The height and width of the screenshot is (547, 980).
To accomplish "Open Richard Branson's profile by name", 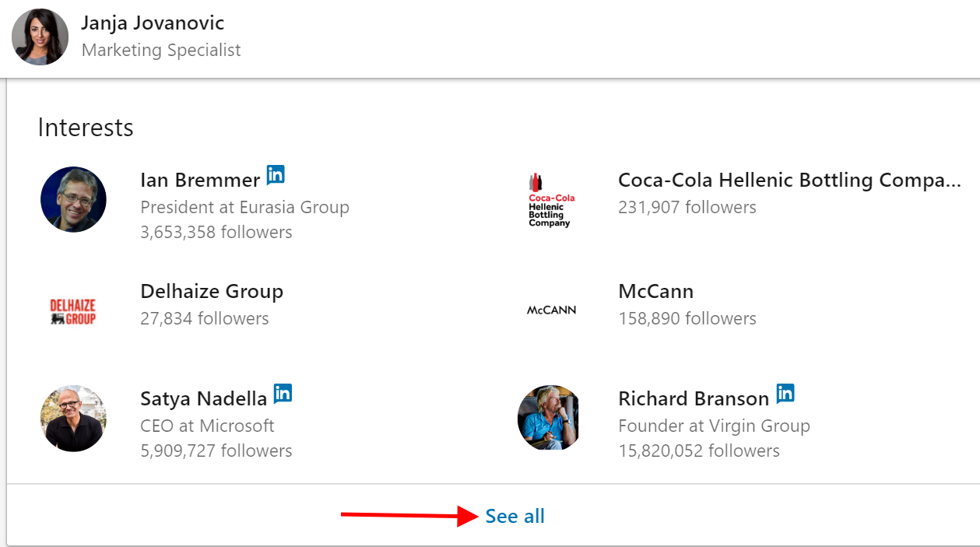I will tap(694, 398).
